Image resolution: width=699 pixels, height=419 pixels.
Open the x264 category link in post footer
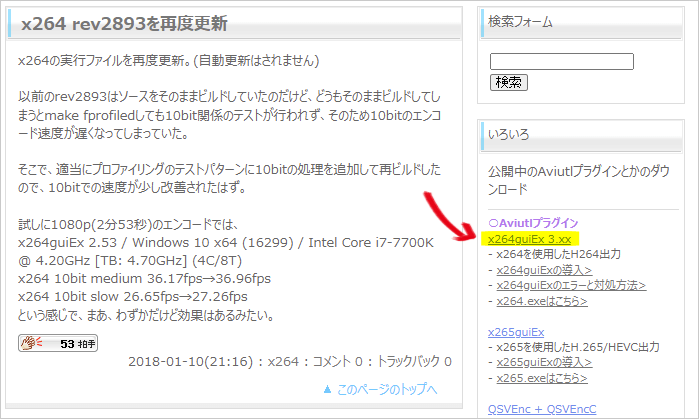(283, 361)
